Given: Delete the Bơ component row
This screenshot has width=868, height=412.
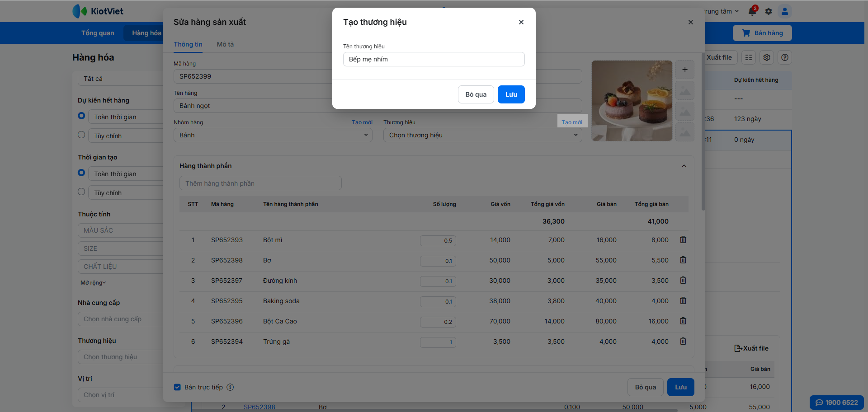Looking at the screenshot, I should coord(683,260).
